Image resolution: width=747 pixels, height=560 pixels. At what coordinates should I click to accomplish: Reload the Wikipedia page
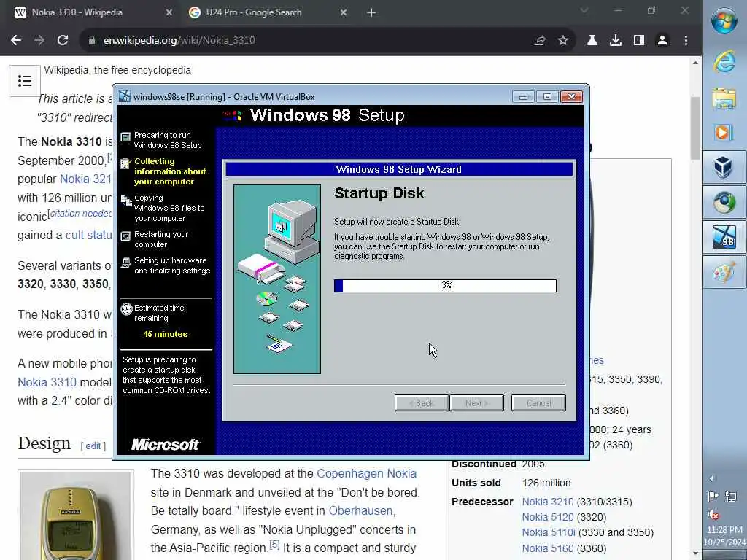coord(63,41)
